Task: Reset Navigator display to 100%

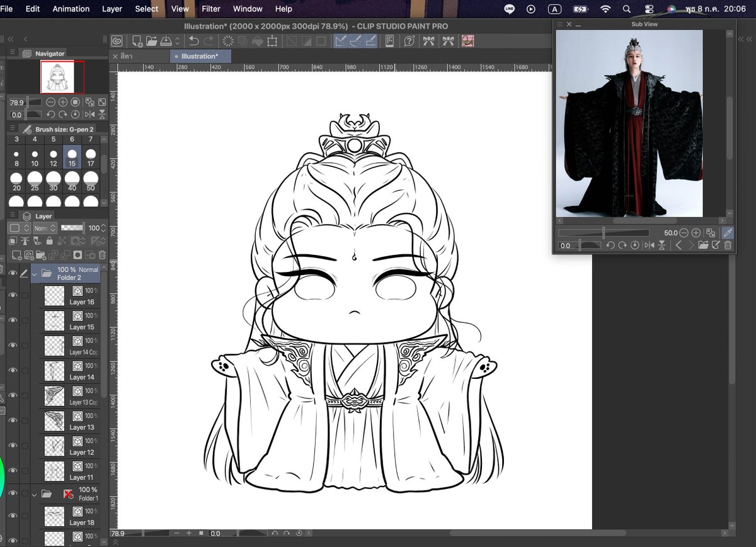Action: click(x=75, y=102)
